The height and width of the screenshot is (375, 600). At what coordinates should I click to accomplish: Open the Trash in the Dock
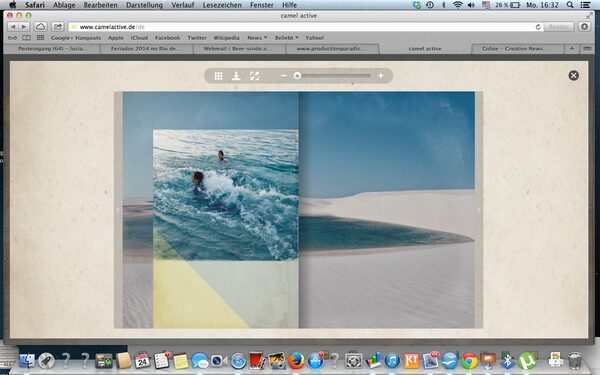tap(574, 360)
